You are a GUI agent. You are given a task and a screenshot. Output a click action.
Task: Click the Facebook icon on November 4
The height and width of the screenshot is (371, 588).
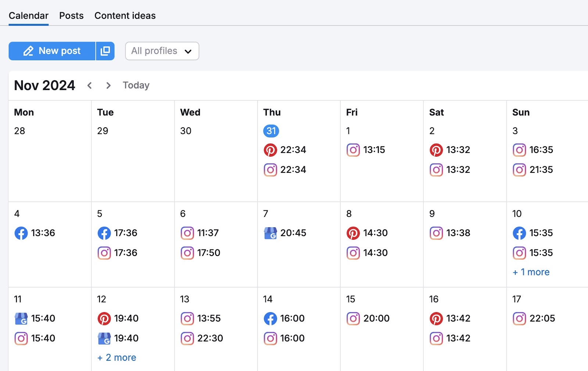coord(21,233)
